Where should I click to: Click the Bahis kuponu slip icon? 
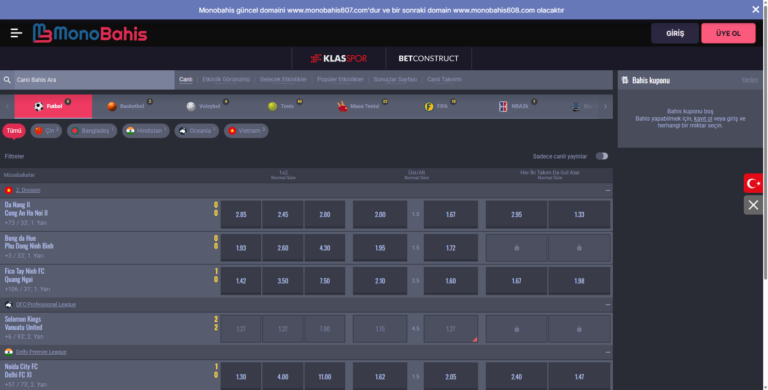[624, 80]
